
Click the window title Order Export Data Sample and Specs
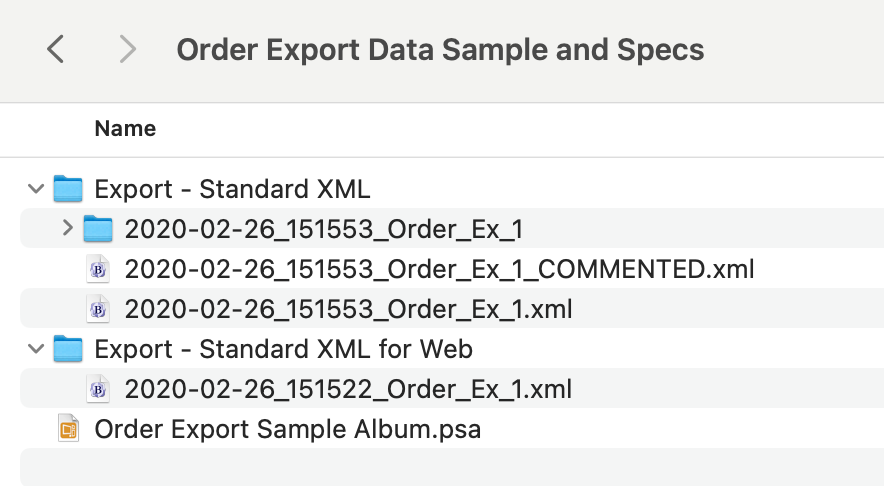click(440, 49)
